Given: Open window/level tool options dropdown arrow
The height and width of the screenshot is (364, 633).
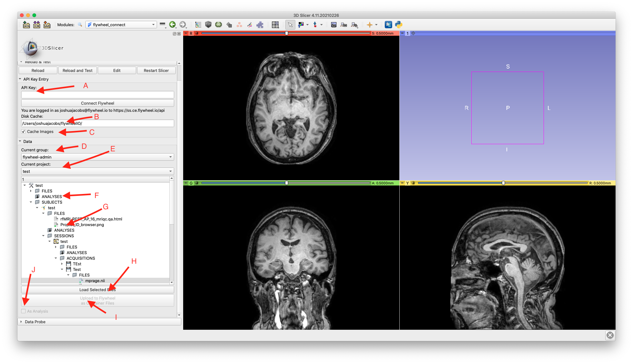Looking at the screenshot, I should (x=307, y=25).
